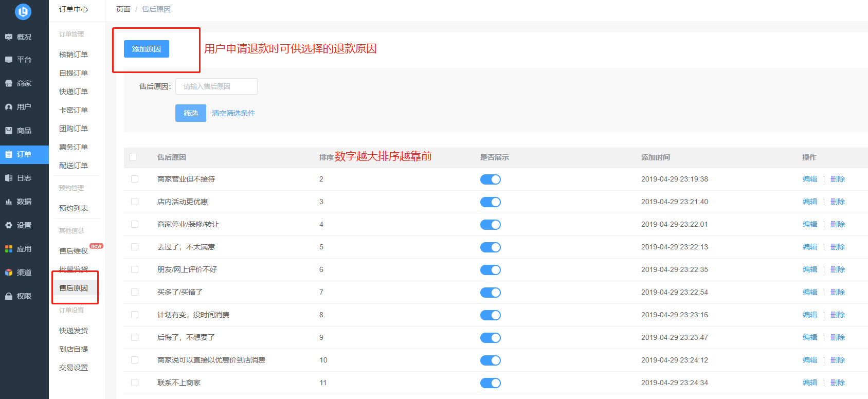Open 核销订单 menu item
Viewport: 868px width, 399px height.
[x=74, y=55]
